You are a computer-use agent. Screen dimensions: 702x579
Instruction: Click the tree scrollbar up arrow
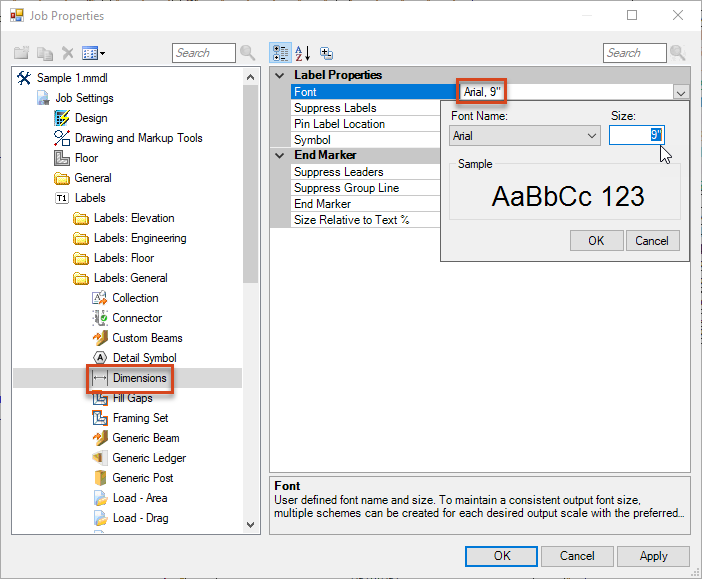(251, 77)
